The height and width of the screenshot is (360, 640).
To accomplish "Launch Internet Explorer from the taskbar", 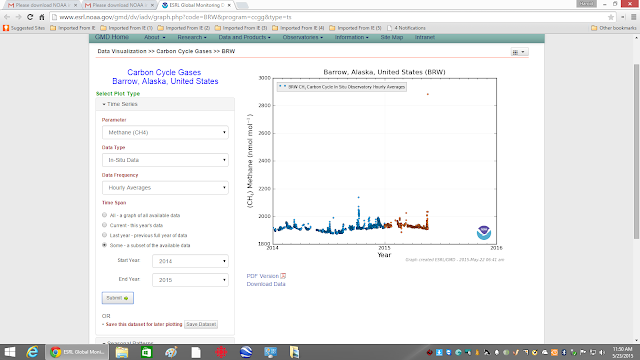I will click(x=32, y=352).
